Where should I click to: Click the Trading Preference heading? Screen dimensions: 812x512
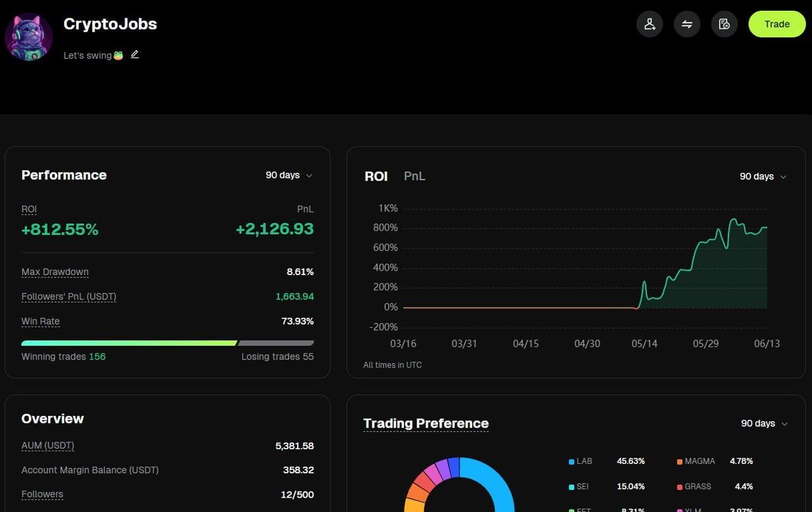(x=426, y=423)
